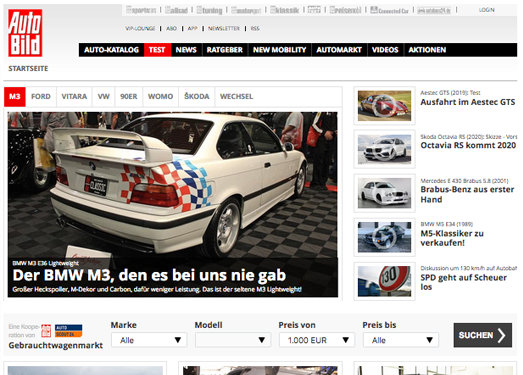Read 'Ausfahrt im Aestec GTS' article

click(468, 102)
